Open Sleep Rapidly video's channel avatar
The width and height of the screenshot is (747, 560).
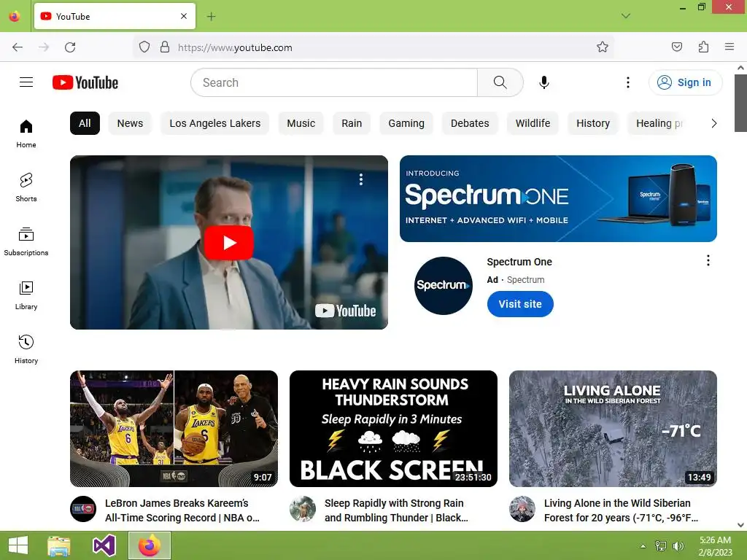point(303,509)
